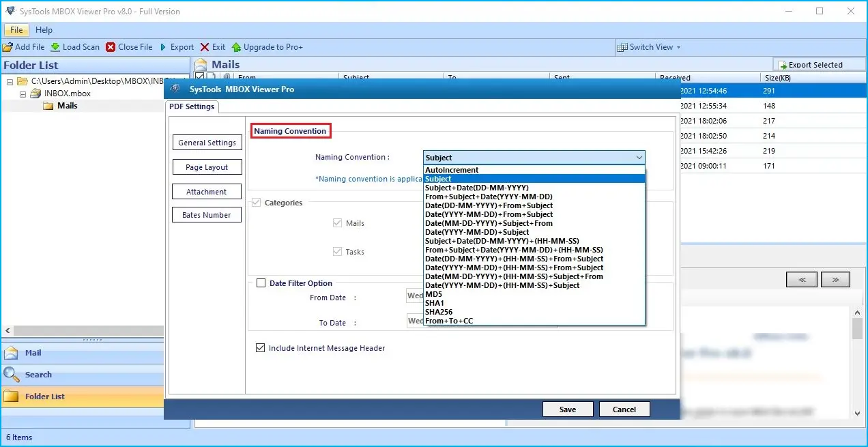Click the Close File icon
This screenshot has height=447, width=868.
coord(112,46)
